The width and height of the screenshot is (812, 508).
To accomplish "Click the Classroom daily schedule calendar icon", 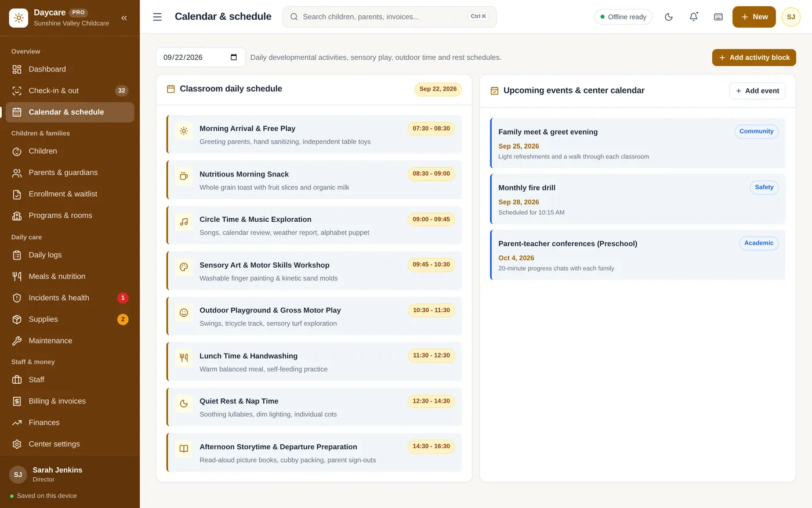I will coord(171,89).
